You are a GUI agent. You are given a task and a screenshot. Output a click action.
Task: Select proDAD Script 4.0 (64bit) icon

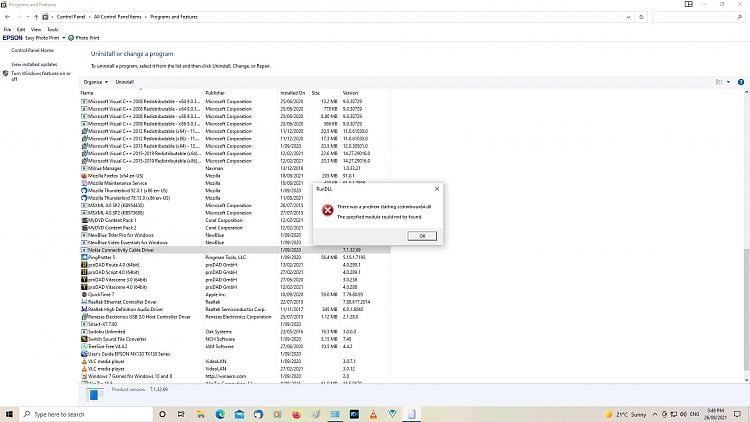pyautogui.click(x=84, y=272)
